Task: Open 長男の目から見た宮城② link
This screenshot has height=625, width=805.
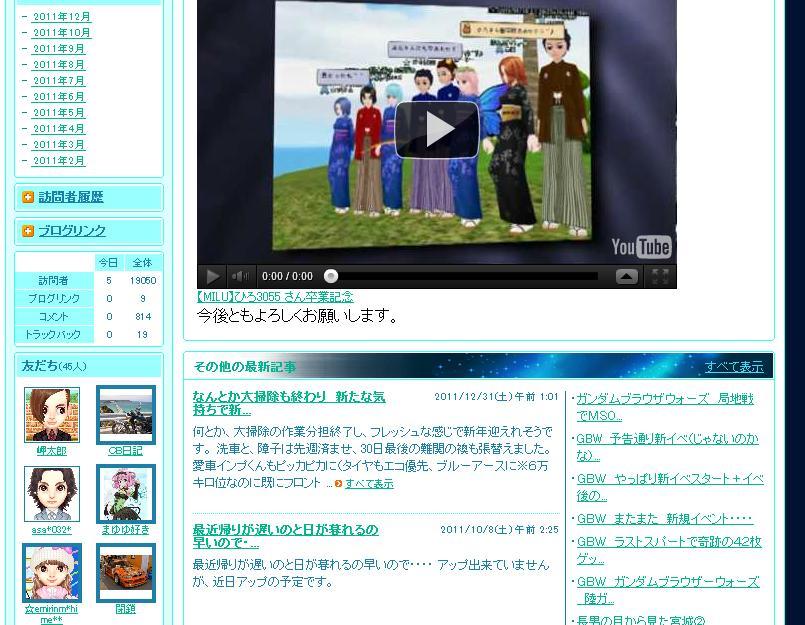Action: [641, 620]
